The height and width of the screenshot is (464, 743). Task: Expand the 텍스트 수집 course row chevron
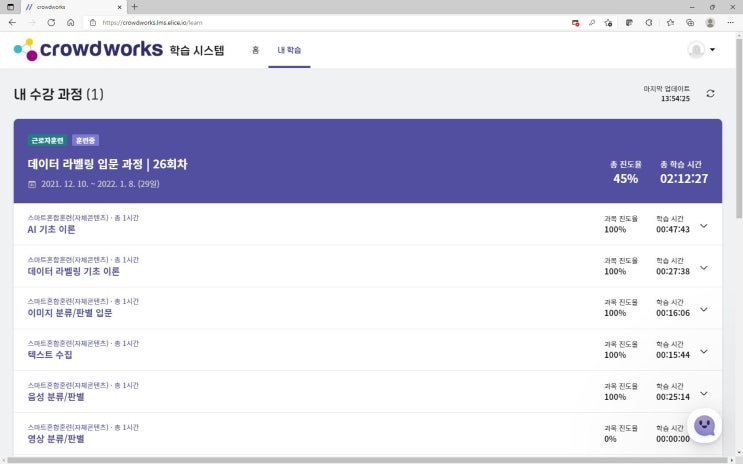(704, 351)
